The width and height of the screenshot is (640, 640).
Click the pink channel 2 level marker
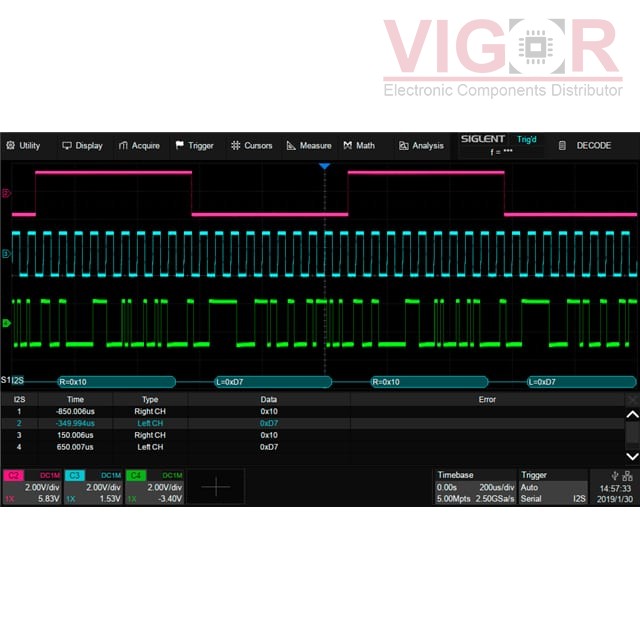pos(6,193)
